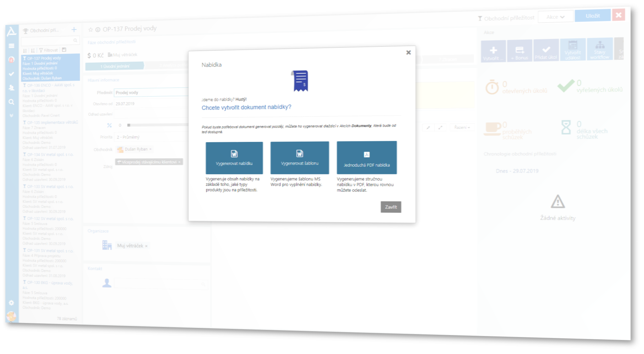Click the Odhad uzavření field
This screenshot has height=354, width=644.
(152, 114)
